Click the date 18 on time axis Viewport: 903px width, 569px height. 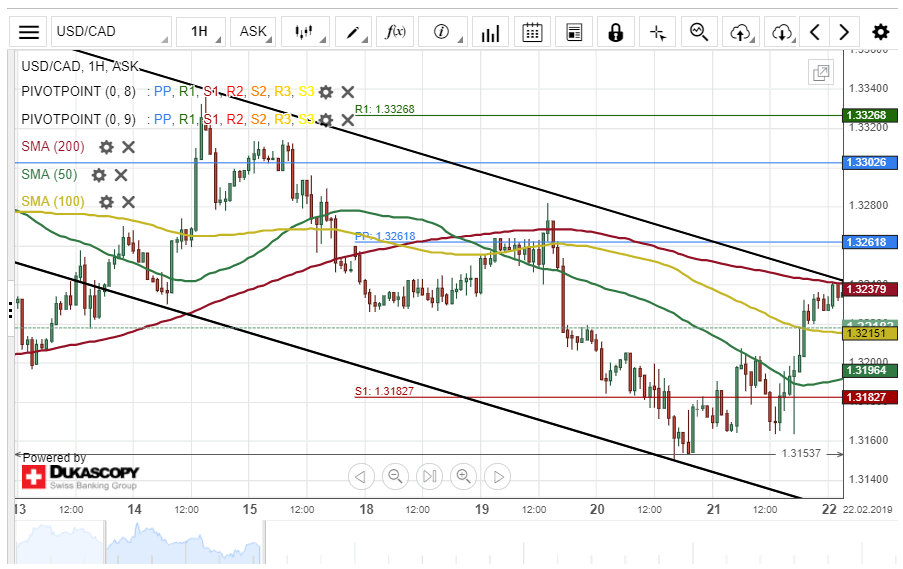(366, 510)
